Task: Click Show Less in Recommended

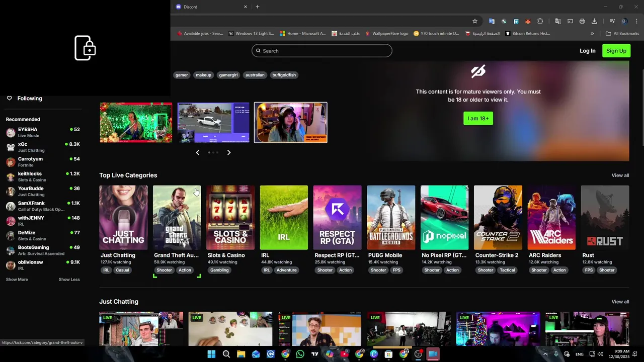Action: click(x=69, y=280)
